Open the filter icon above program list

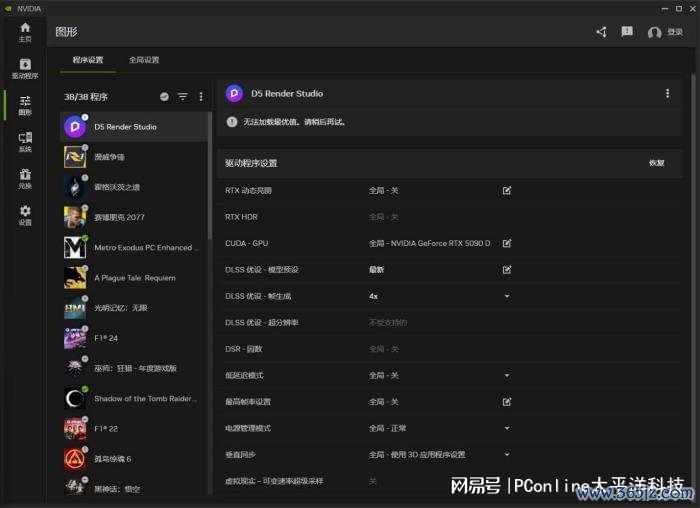click(183, 96)
